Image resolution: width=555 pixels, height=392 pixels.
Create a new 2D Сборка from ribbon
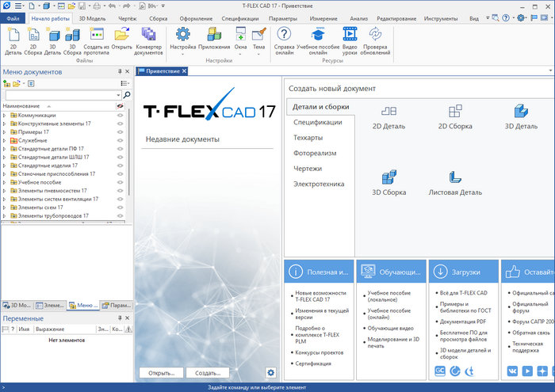point(33,41)
